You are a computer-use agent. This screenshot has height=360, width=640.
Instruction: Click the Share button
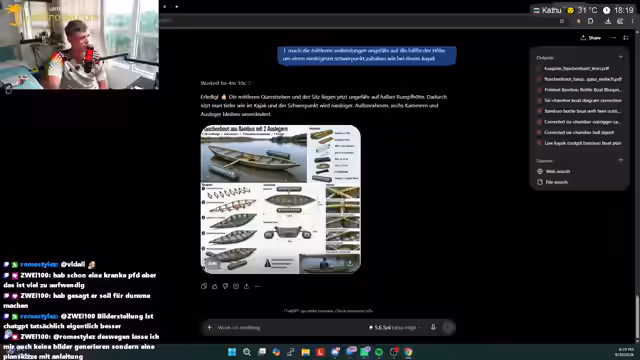coord(591,38)
